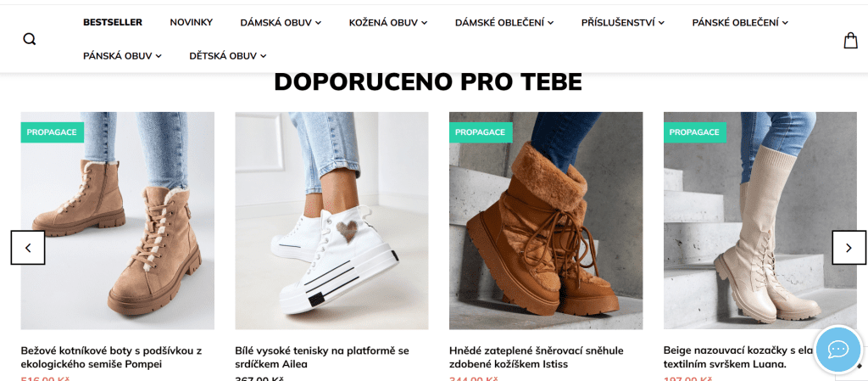The height and width of the screenshot is (381, 868).
Task: Click PROPAGACE badge on Luana knee boots
Action: coord(695,132)
